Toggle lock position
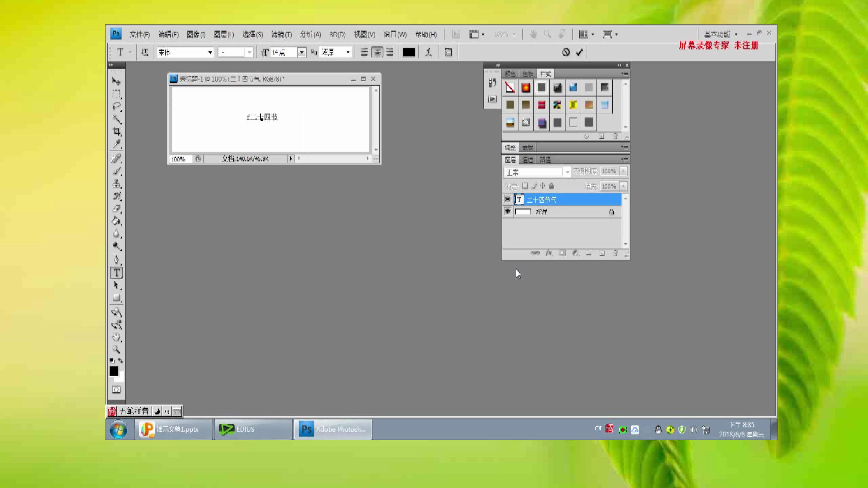 pyautogui.click(x=542, y=186)
